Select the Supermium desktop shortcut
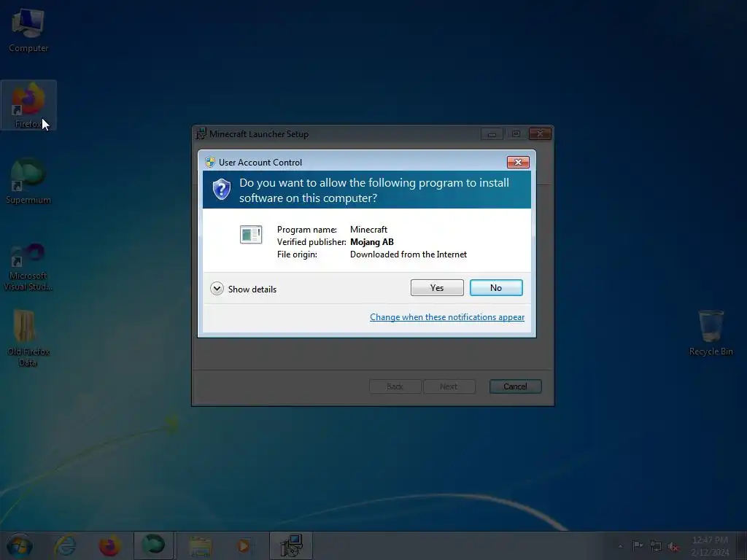 (28, 181)
